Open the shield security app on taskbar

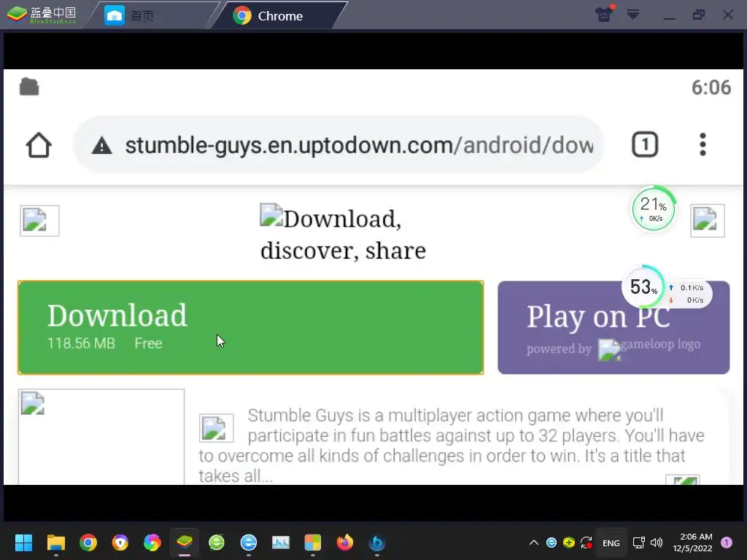pos(120,542)
